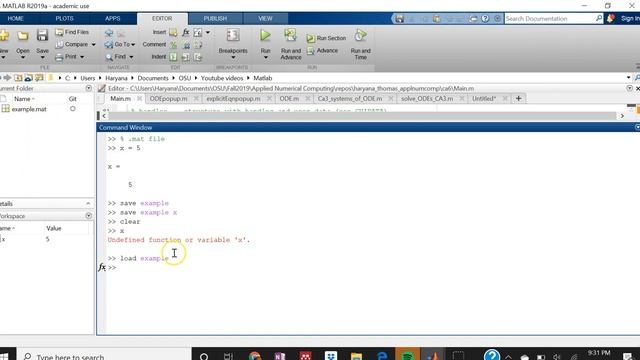
Task: Close the ODE.m editor tab
Action: (x=308, y=98)
